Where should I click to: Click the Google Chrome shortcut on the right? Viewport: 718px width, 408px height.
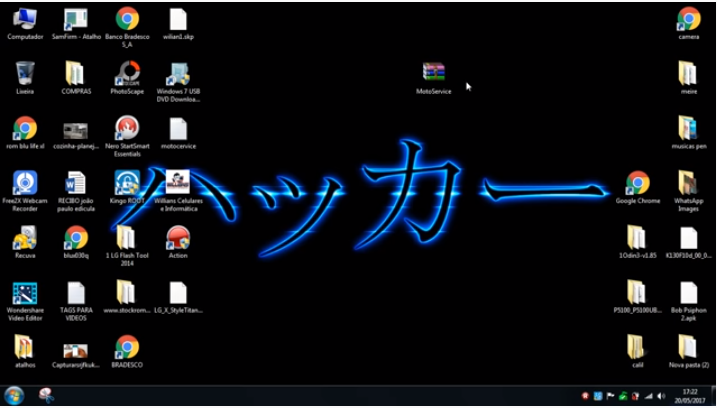(637, 183)
